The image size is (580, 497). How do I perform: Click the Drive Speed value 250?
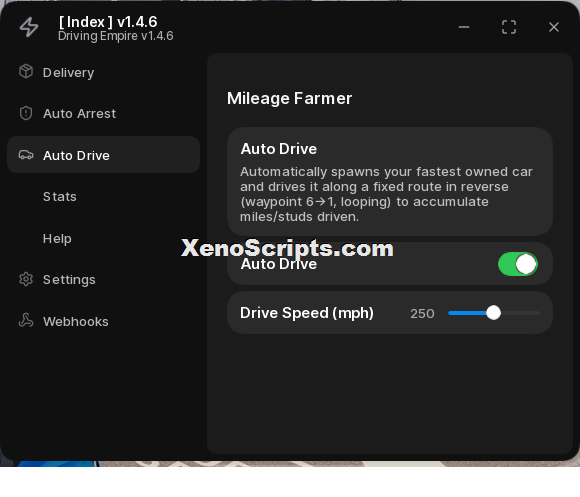pos(422,314)
